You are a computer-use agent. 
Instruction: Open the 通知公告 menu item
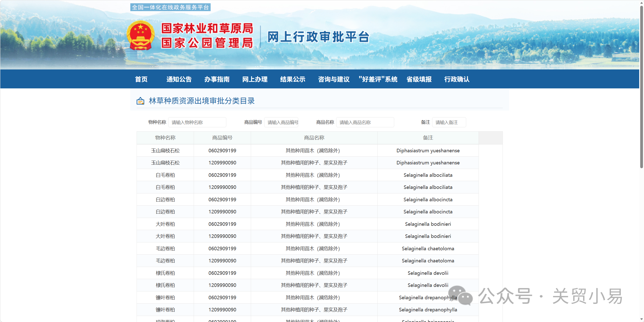(x=179, y=79)
